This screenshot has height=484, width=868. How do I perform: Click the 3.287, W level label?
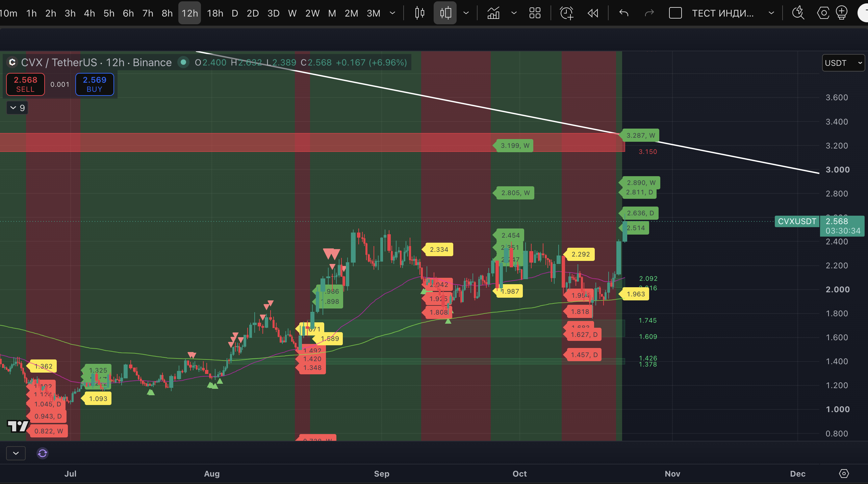640,135
